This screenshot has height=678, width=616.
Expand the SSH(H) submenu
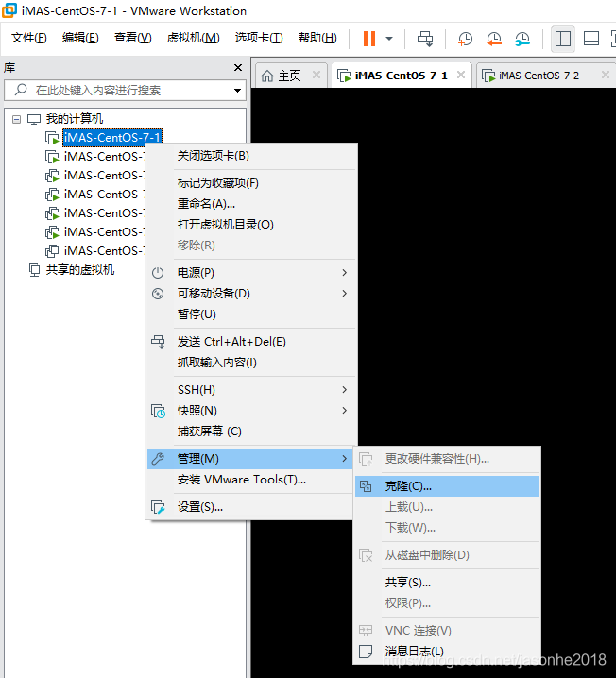pyautogui.click(x=252, y=390)
